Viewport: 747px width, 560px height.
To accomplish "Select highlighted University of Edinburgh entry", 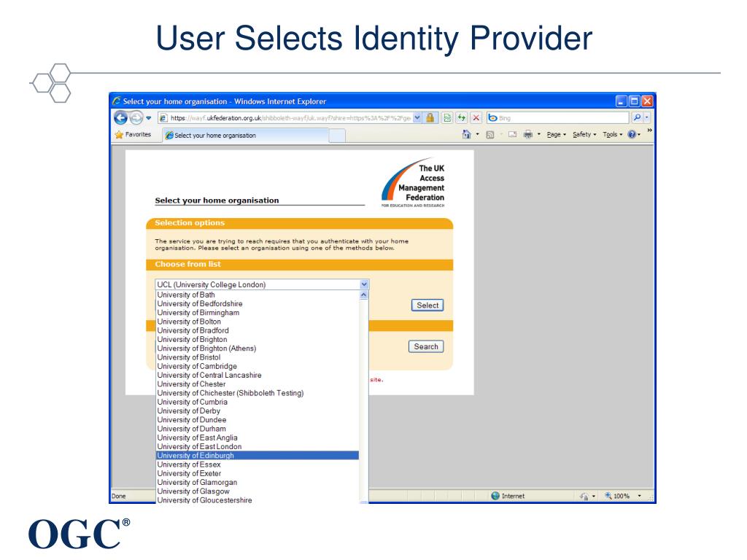I will (258, 456).
